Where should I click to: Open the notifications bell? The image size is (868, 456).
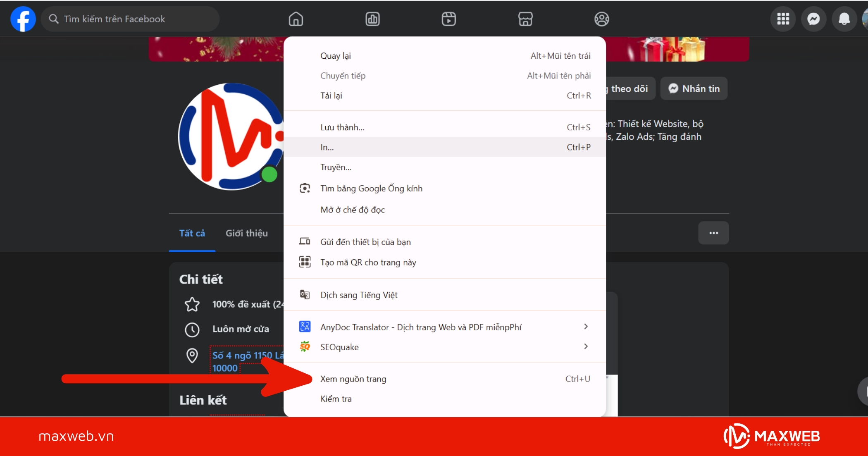844,19
